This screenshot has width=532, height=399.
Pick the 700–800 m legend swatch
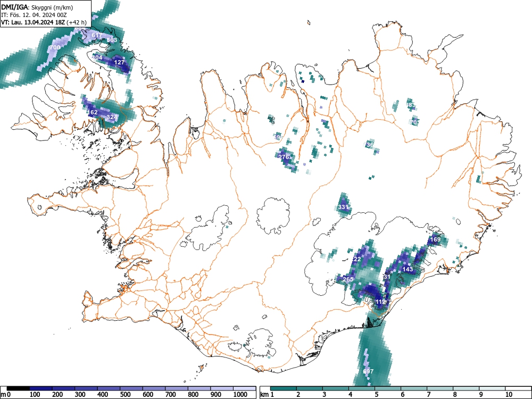[x=177, y=388]
